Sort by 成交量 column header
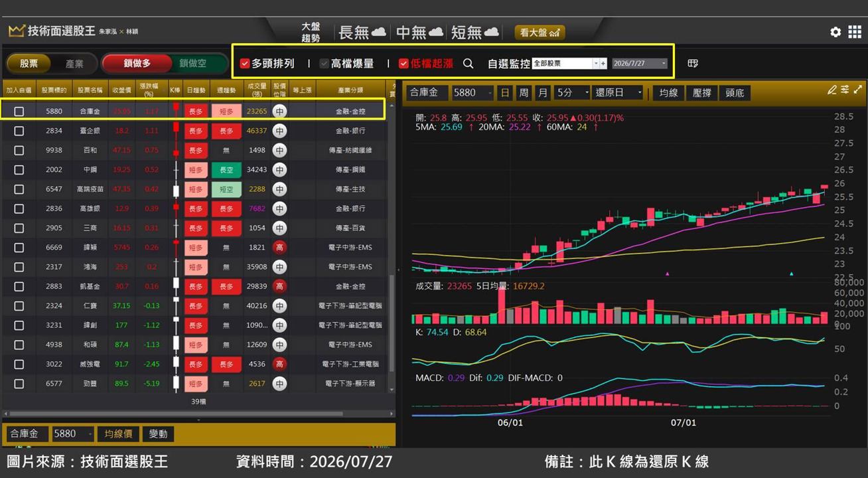Screen dimensions: 868x478 [257, 89]
